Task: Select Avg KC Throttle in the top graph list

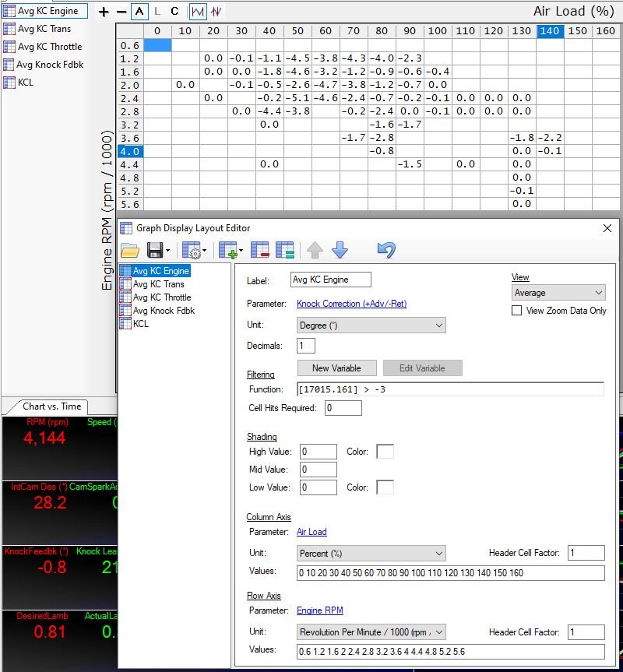Action: 42,46
